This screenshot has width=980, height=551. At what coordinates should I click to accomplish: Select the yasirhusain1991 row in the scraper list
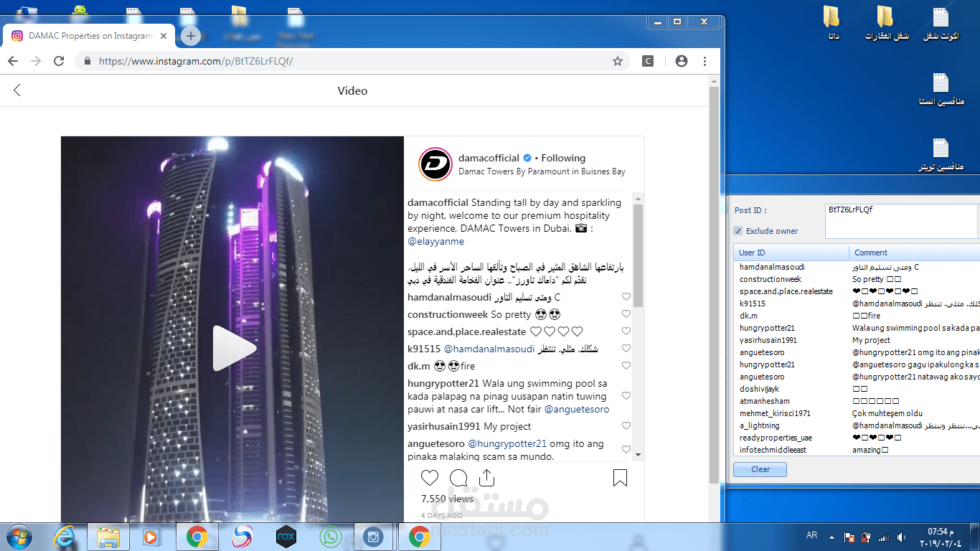click(x=857, y=340)
